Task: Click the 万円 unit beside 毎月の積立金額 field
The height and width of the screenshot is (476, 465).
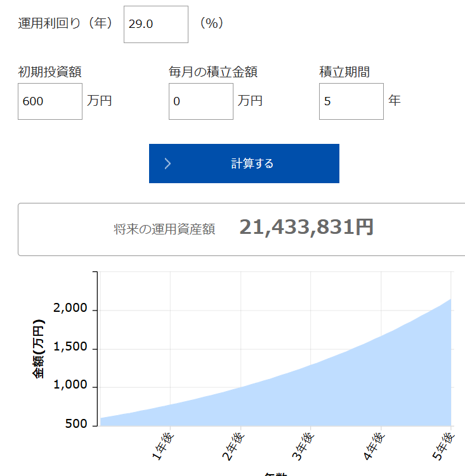Action: pos(250,101)
